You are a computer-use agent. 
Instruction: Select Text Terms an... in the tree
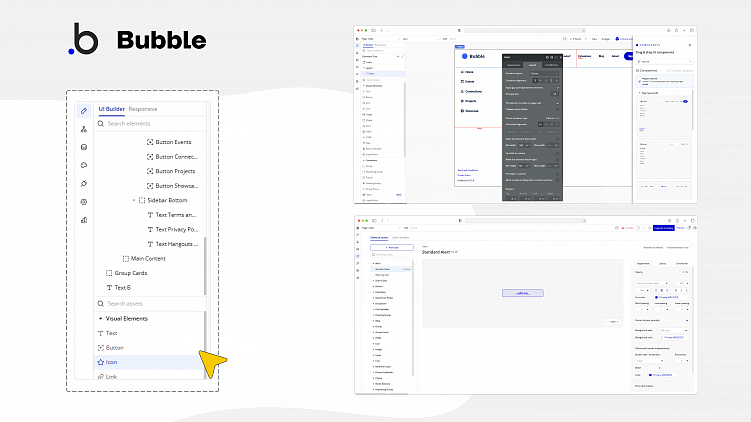(x=171, y=215)
